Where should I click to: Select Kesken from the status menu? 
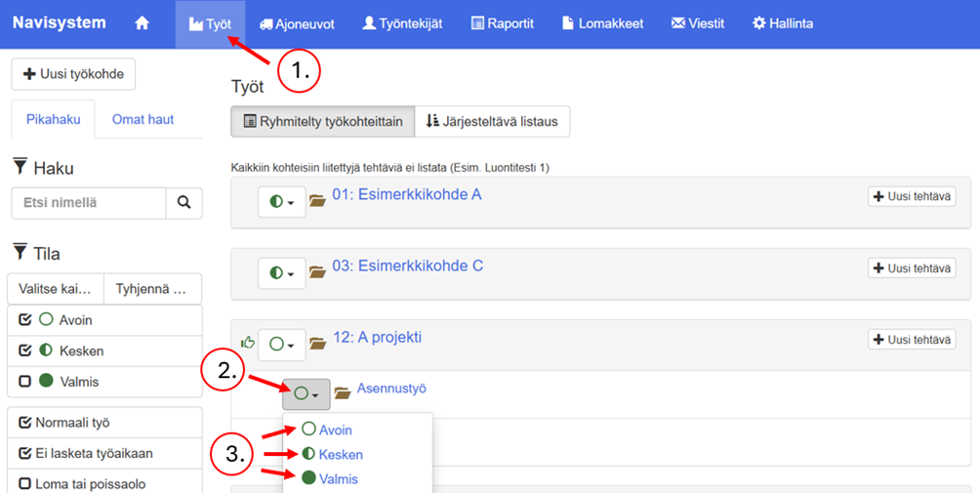pos(340,455)
